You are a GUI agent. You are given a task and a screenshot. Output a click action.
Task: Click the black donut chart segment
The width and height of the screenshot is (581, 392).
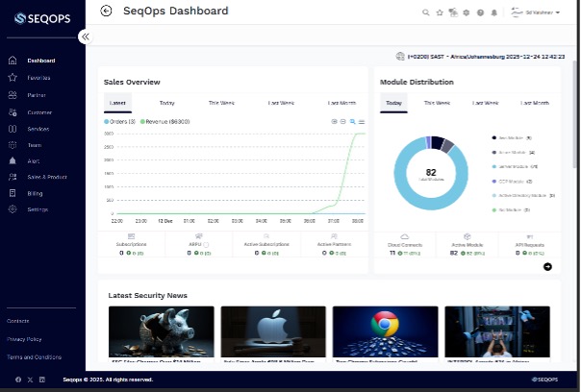[x=438, y=143]
